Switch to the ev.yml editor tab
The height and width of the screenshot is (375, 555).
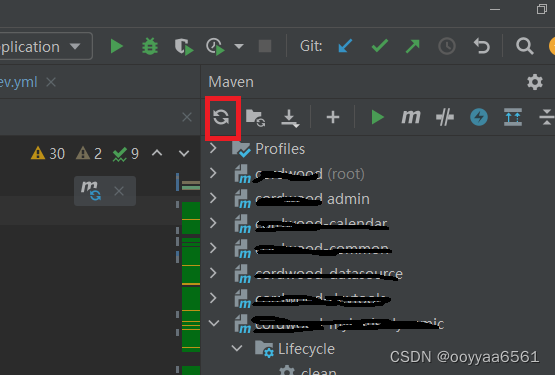click(18, 82)
